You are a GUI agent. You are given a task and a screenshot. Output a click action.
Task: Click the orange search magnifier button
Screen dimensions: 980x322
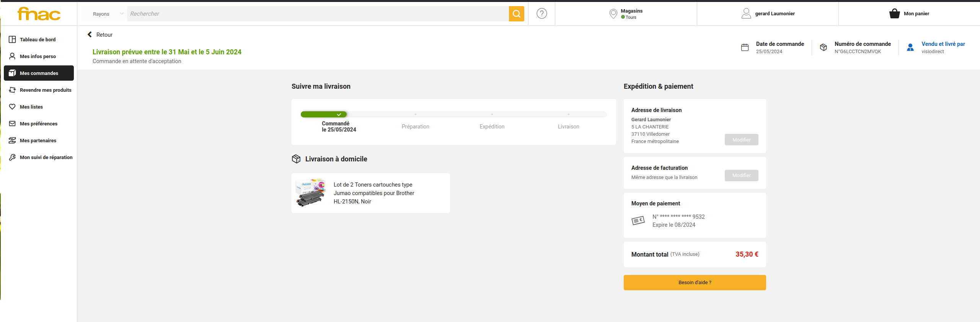[x=516, y=14]
